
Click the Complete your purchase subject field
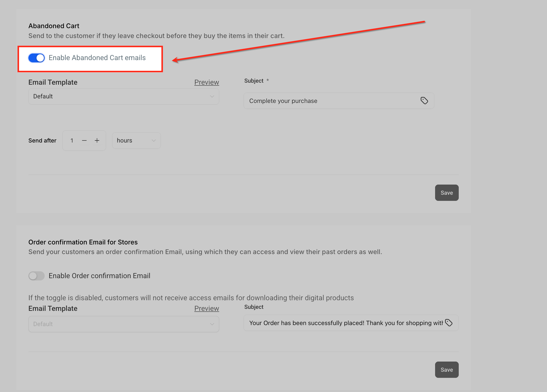coord(330,101)
